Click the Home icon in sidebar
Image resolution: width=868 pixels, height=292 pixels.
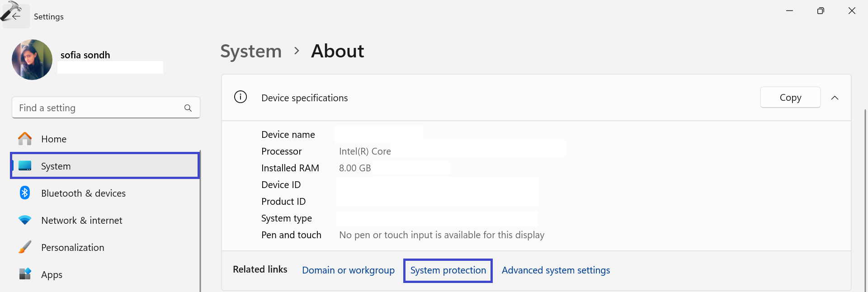[x=25, y=139]
